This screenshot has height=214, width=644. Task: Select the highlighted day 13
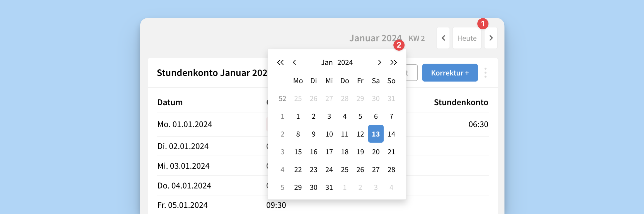coord(376,134)
